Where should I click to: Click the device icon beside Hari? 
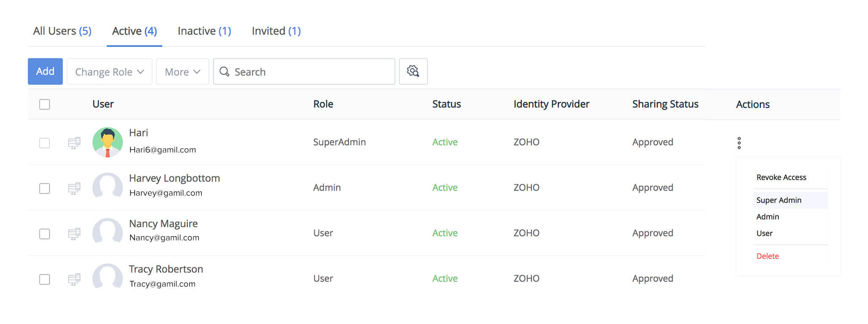click(x=74, y=143)
